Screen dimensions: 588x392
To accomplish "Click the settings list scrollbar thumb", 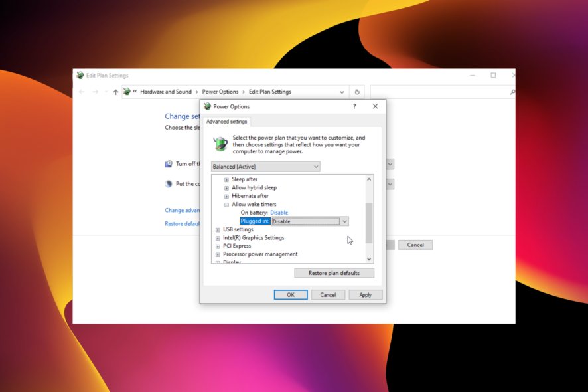I will pos(369,223).
